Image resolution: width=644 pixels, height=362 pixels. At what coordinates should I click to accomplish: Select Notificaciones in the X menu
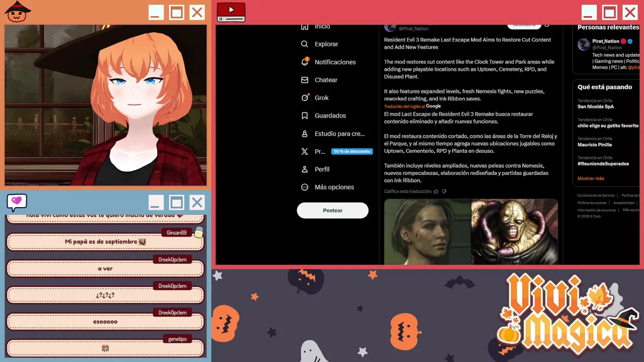(x=335, y=62)
